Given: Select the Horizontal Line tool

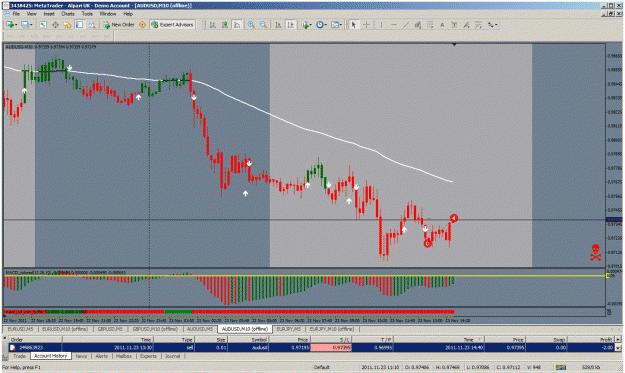Looking at the screenshot, I should pos(394,25).
